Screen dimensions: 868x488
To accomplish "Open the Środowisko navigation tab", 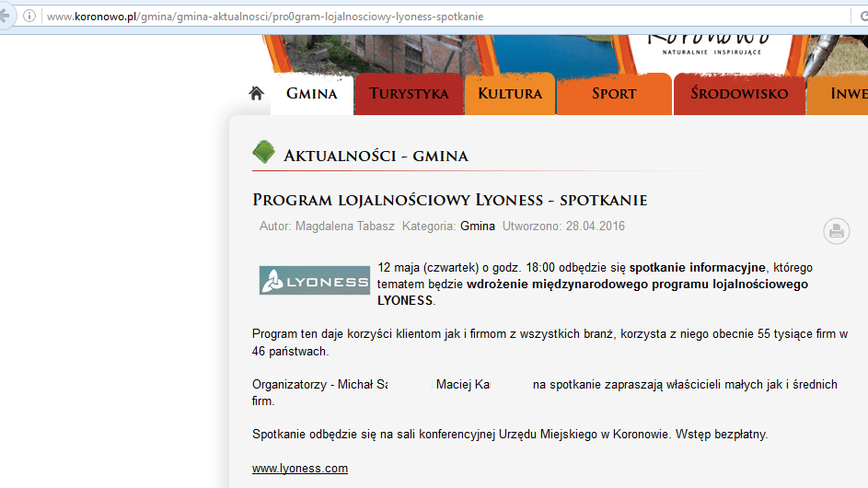I will point(739,94).
